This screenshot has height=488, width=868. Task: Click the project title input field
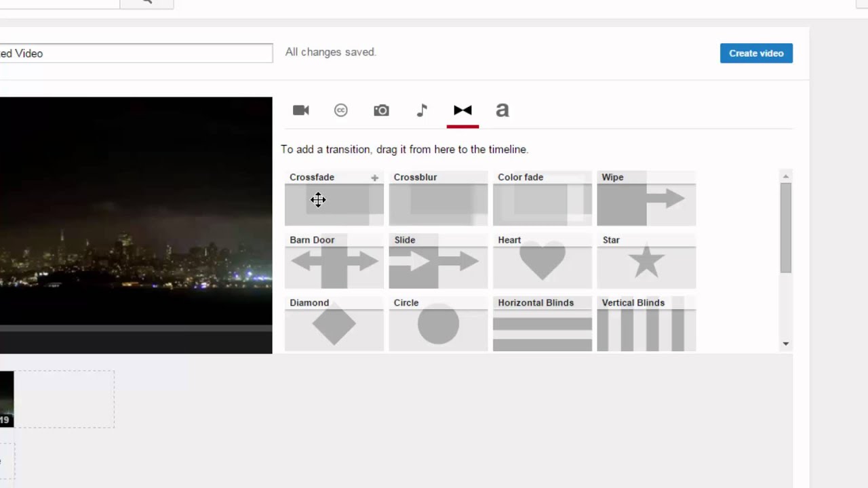click(136, 53)
